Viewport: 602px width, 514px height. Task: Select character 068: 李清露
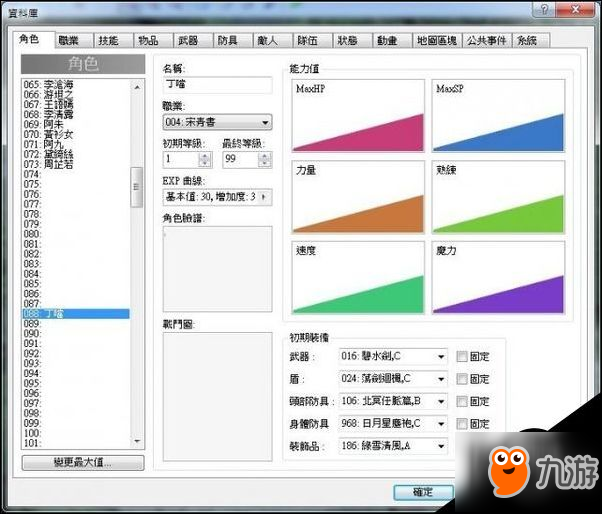tap(76, 114)
